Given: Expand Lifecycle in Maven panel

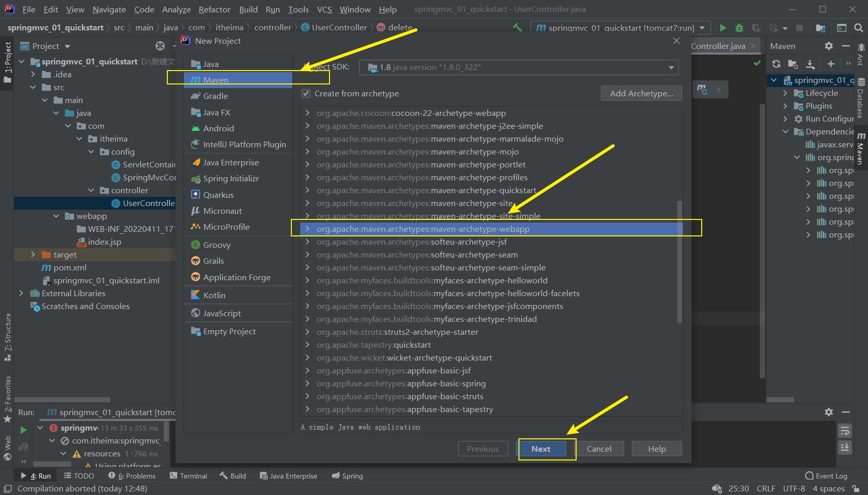Looking at the screenshot, I should [785, 93].
